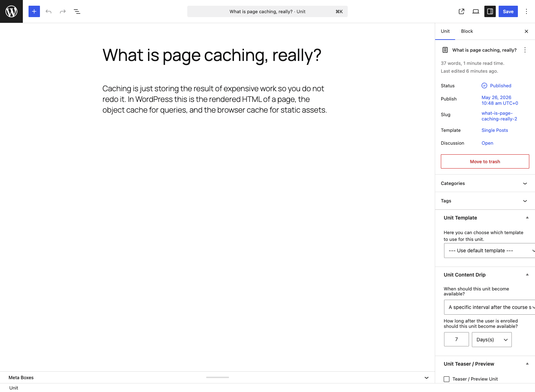Open the block inserter plus button
Screen dimensions: 535x392
(34, 11)
